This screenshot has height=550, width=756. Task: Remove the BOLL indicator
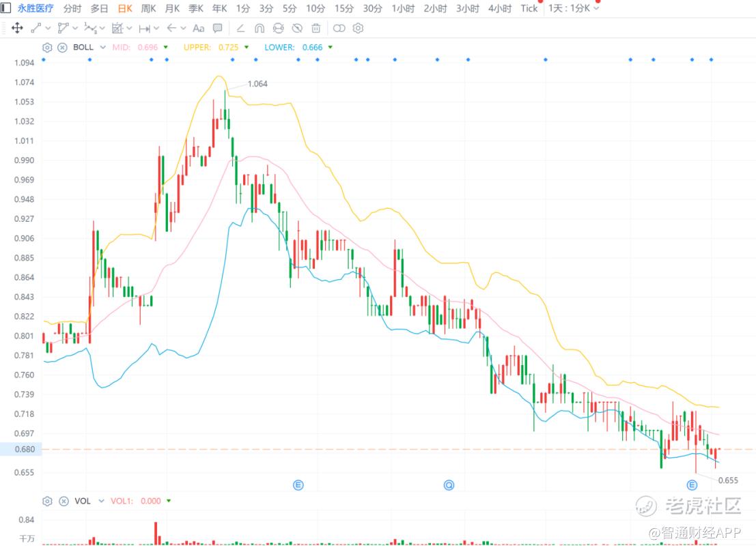tap(62, 47)
